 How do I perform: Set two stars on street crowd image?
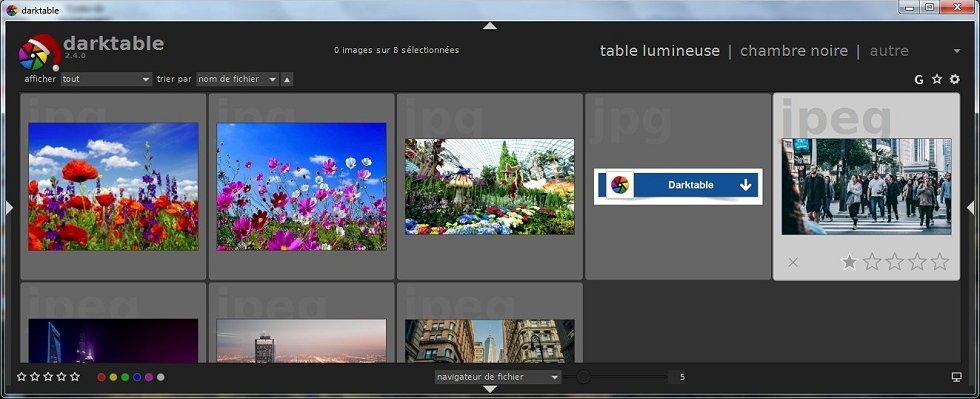click(872, 261)
